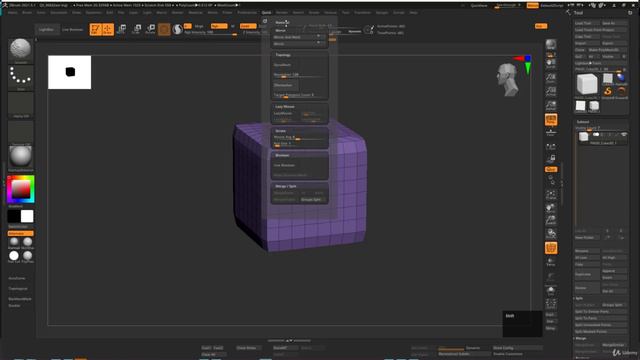Toggle the Rgb channel button
Image resolution: width=640 pixels, height=360 pixels.
[x=219, y=26]
